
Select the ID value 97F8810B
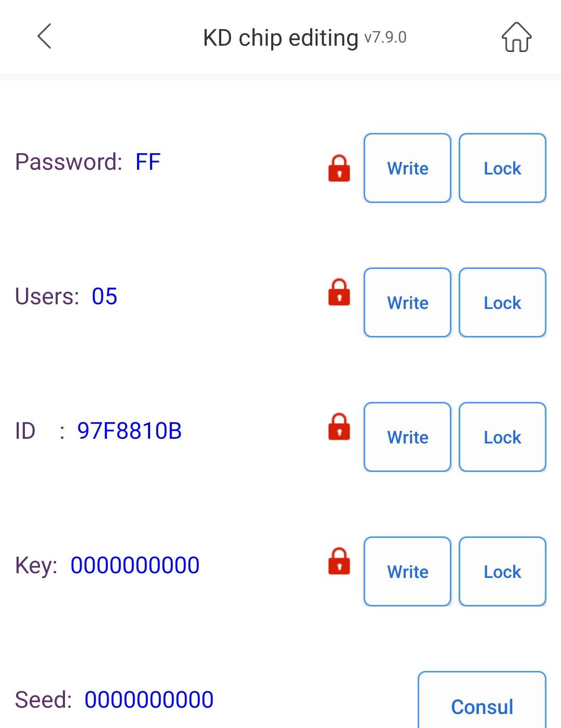tap(129, 431)
